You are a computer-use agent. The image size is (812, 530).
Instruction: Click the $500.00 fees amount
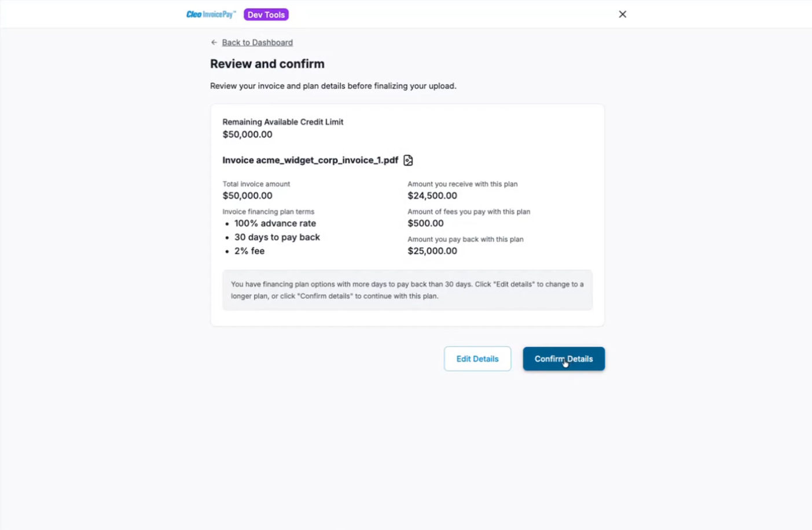[x=425, y=223]
